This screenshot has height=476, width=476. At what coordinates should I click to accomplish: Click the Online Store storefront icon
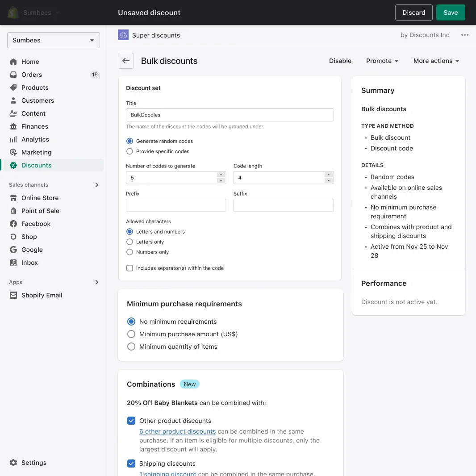tap(13, 198)
